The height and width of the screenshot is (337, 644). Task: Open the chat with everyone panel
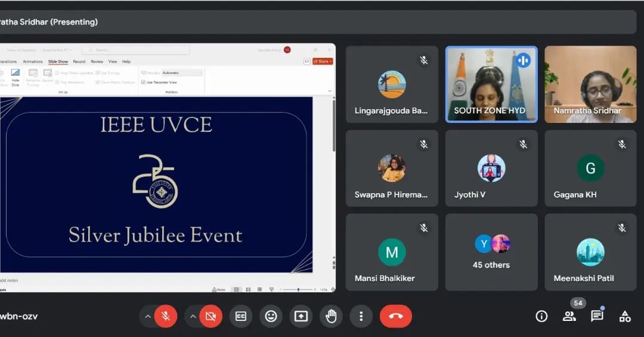(597, 316)
